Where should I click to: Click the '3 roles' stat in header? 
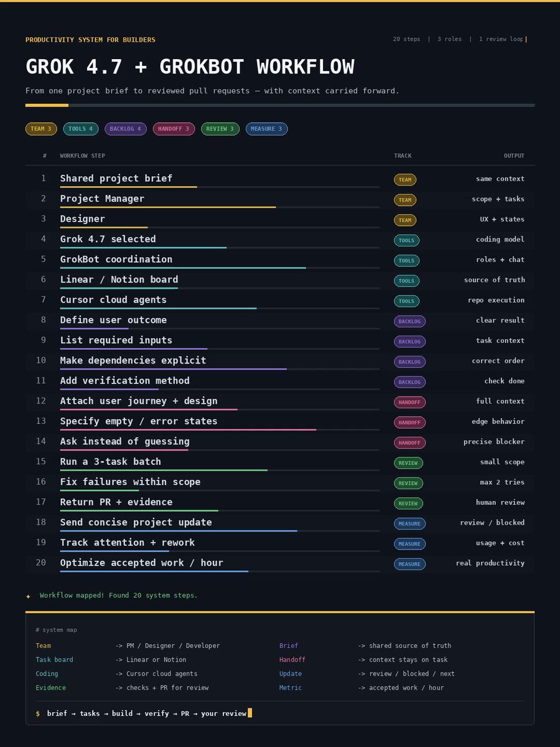click(449, 39)
